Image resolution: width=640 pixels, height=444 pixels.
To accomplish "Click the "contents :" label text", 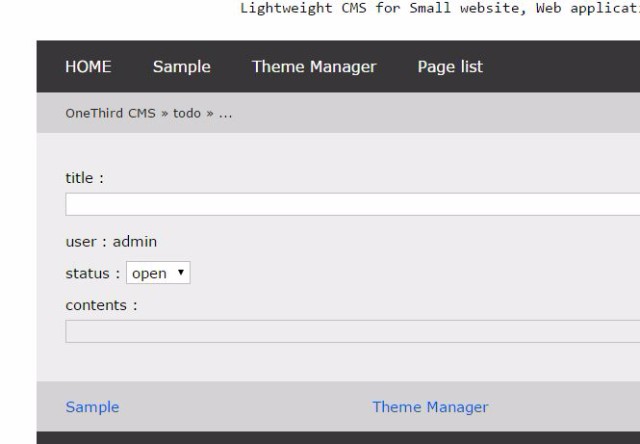I will tap(101, 305).
